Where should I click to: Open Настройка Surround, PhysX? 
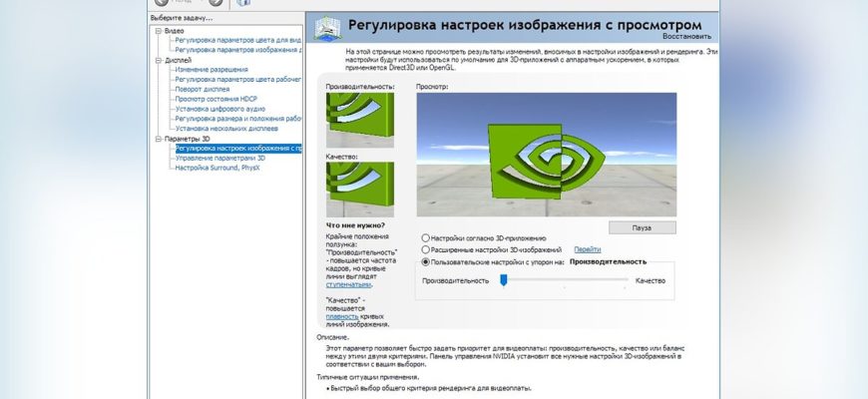(x=217, y=168)
